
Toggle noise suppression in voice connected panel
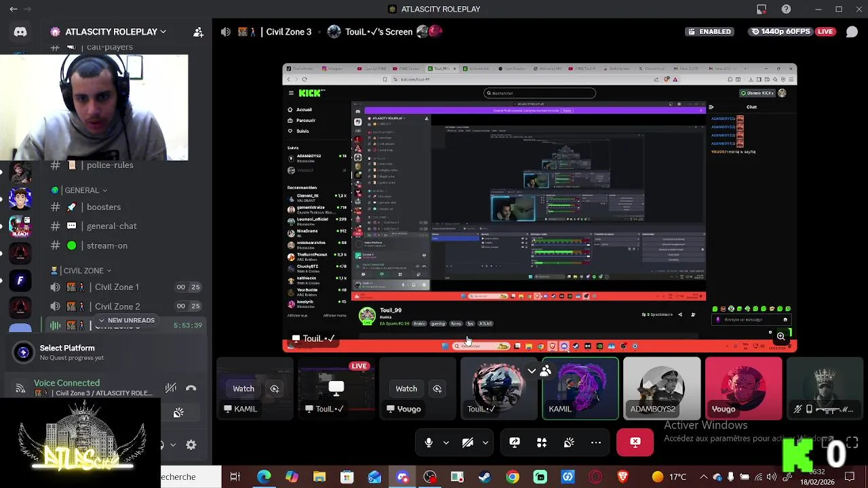coord(171,388)
